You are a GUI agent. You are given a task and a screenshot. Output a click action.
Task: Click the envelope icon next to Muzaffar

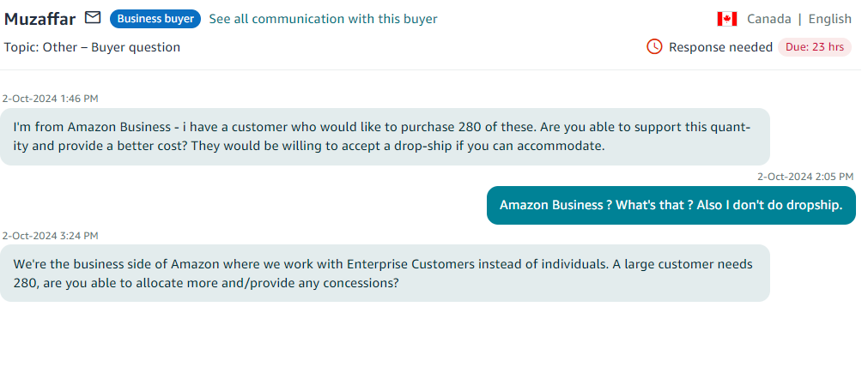[x=93, y=18]
